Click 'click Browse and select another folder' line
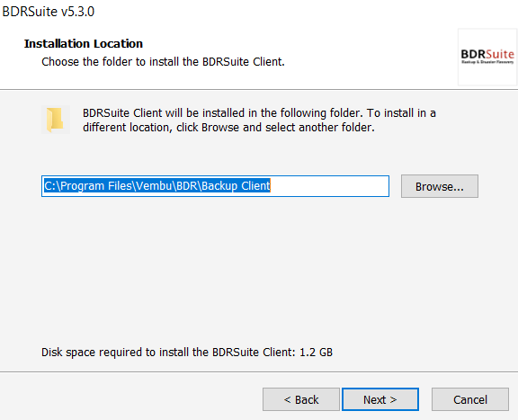Image resolution: width=518 pixels, height=420 pixels. 275,128
